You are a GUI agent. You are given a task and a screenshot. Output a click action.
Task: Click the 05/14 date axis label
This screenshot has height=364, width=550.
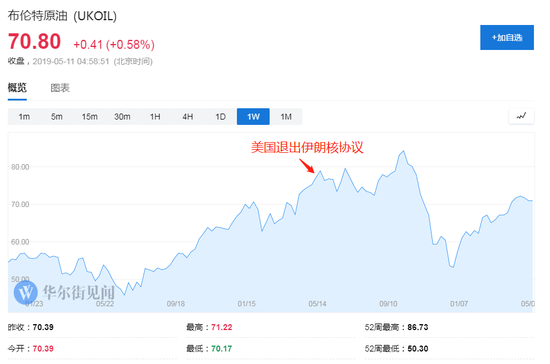click(x=317, y=304)
